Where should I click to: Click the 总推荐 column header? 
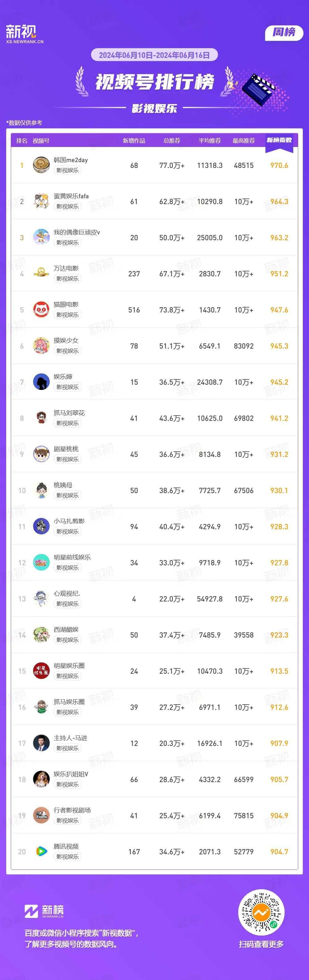pyautogui.click(x=171, y=141)
